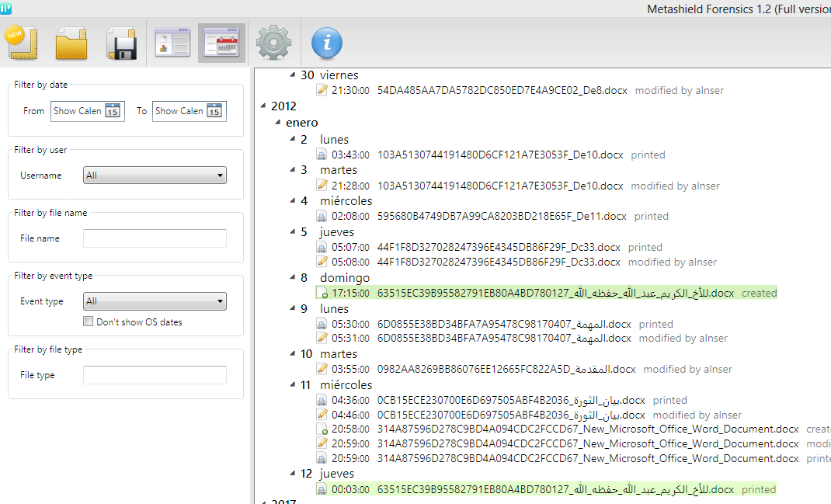The image size is (831, 504).
Task: Click inside the File type filter field
Action: click(x=154, y=375)
